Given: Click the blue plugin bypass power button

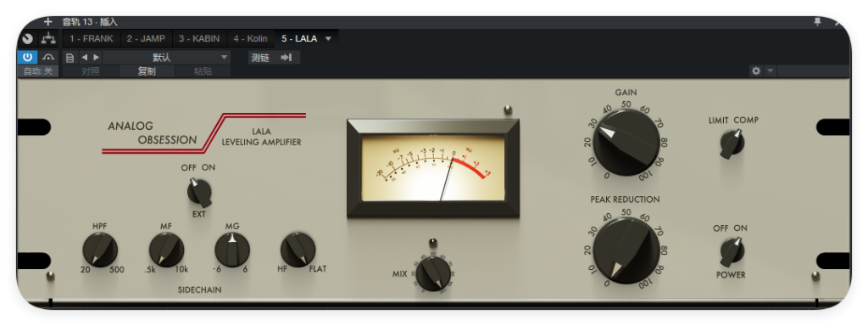Looking at the screenshot, I should tap(28, 57).
